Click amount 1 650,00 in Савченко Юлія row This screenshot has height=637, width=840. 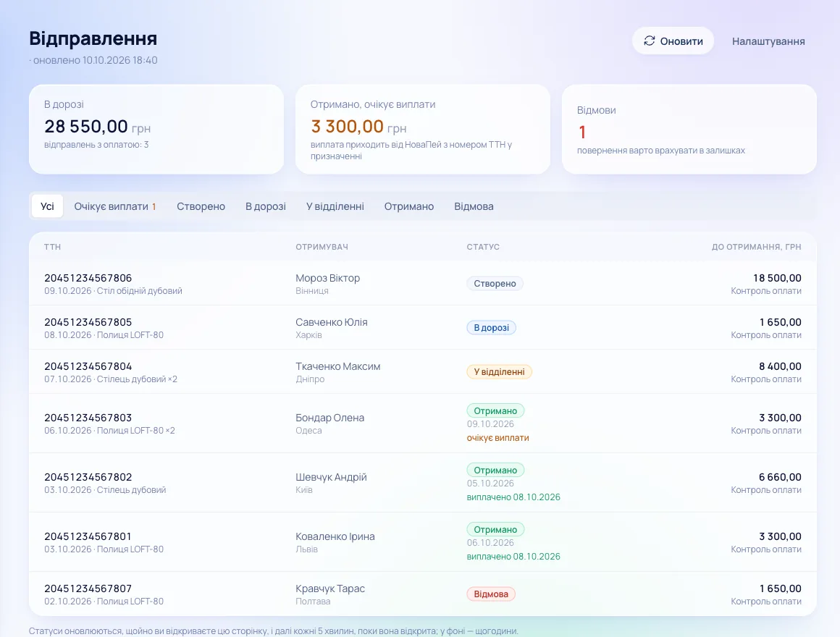(780, 322)
